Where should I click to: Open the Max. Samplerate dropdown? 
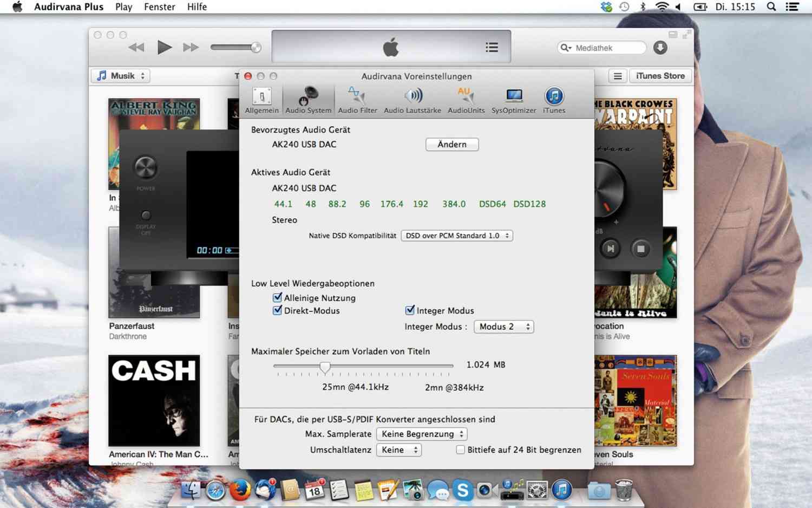click(422, 434)
